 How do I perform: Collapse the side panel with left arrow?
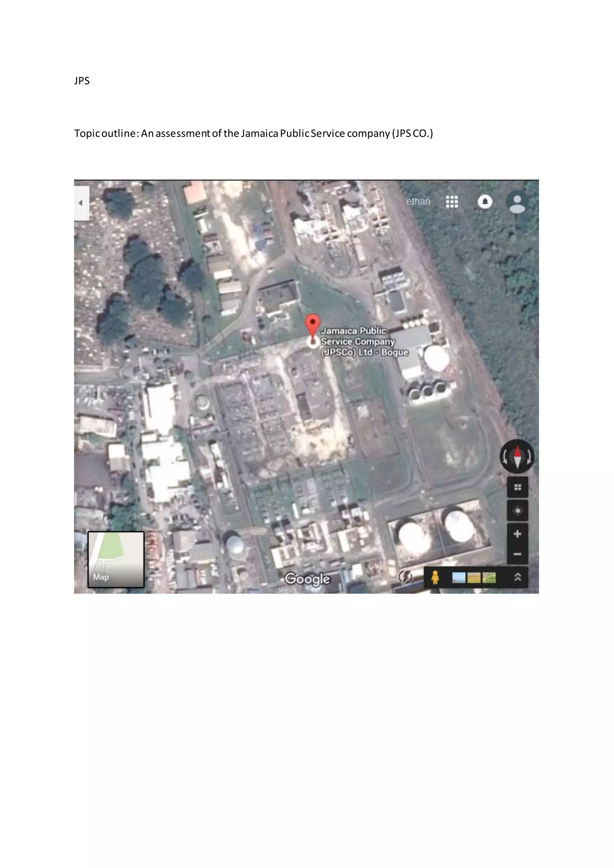pyautogui.click(x=81, y=203)
